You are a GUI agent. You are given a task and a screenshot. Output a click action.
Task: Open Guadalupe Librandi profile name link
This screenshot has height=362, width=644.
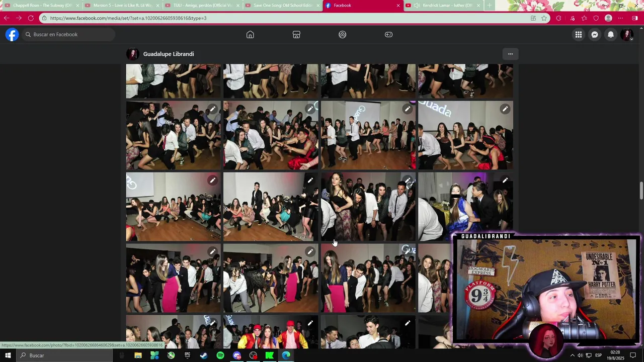click(169, 54)
